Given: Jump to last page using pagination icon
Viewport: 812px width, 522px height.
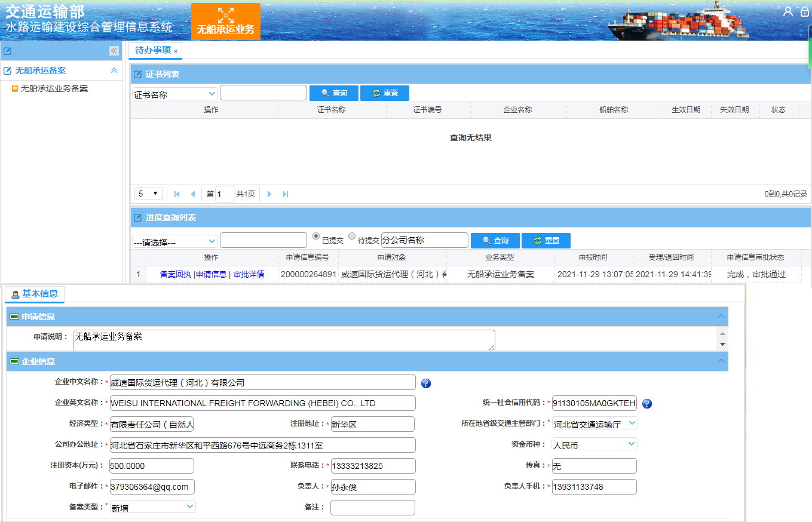Looking at the screenshot, I should tap(284, 194).
